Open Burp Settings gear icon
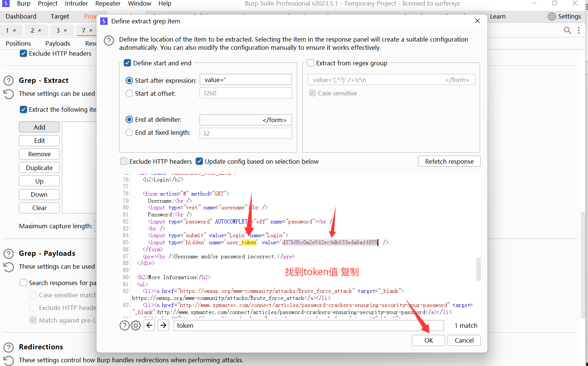 (552, 16)
